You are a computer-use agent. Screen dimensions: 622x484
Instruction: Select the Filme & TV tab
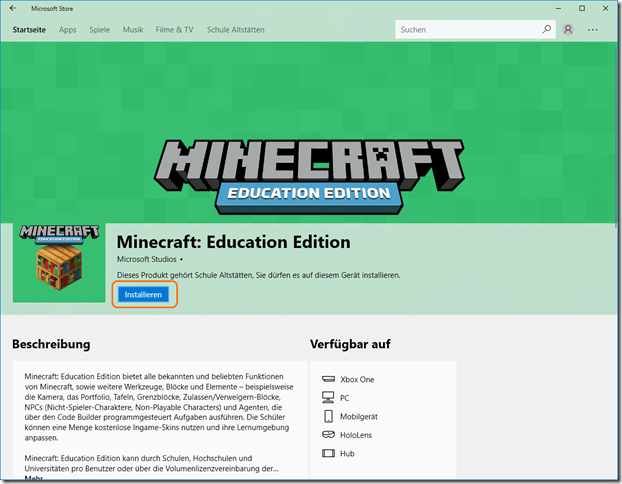175,30
